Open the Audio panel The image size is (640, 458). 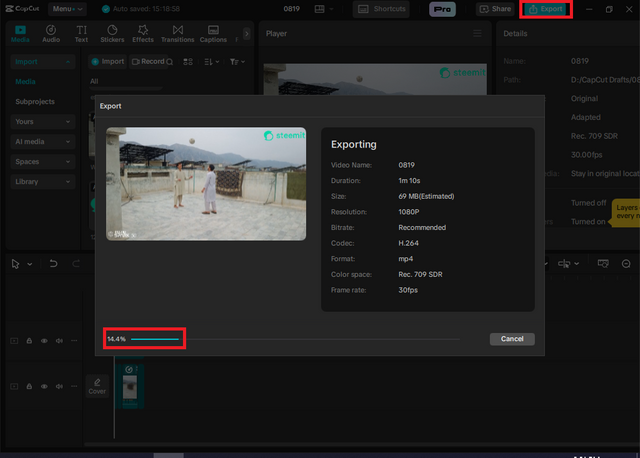[51, 33]
